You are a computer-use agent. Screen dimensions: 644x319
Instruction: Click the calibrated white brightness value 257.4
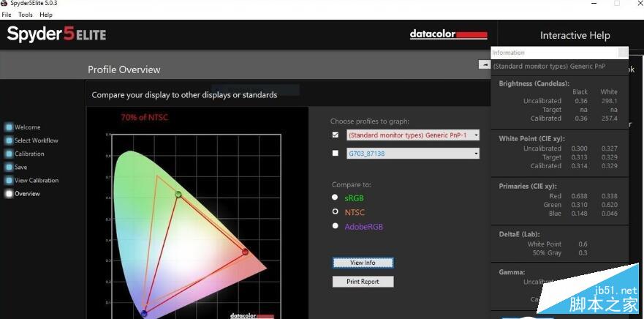(x=609, y=118)
